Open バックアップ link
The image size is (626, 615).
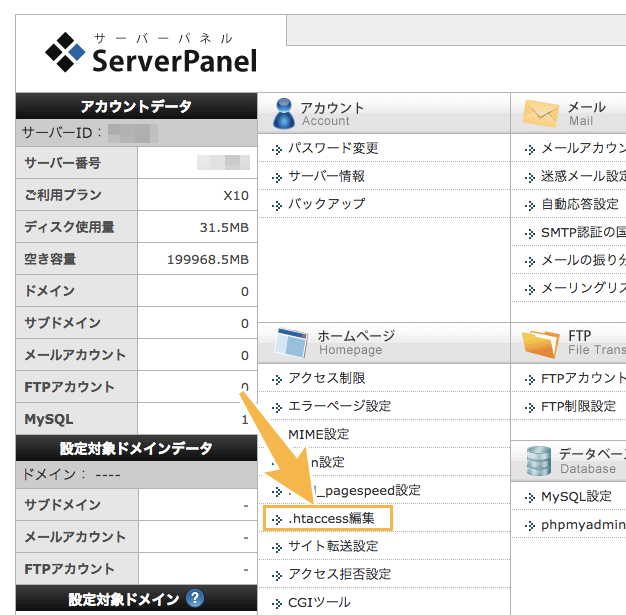click(326, 204)
